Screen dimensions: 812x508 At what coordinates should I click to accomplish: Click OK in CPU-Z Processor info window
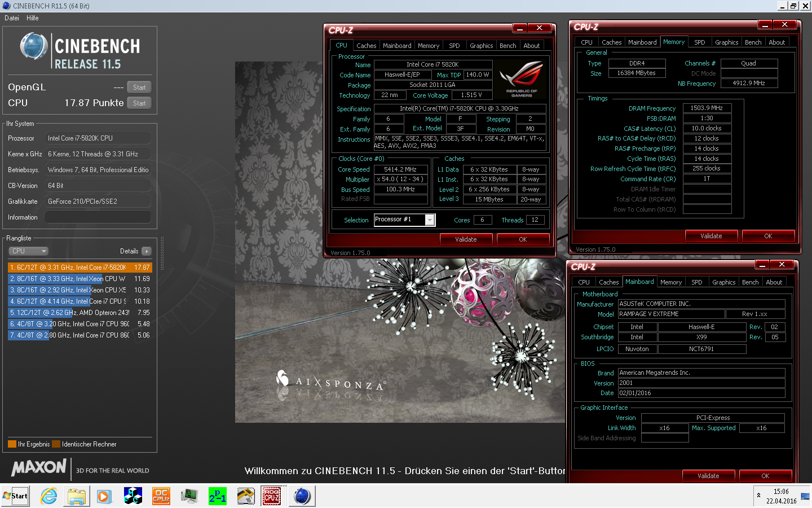point(523,239)
